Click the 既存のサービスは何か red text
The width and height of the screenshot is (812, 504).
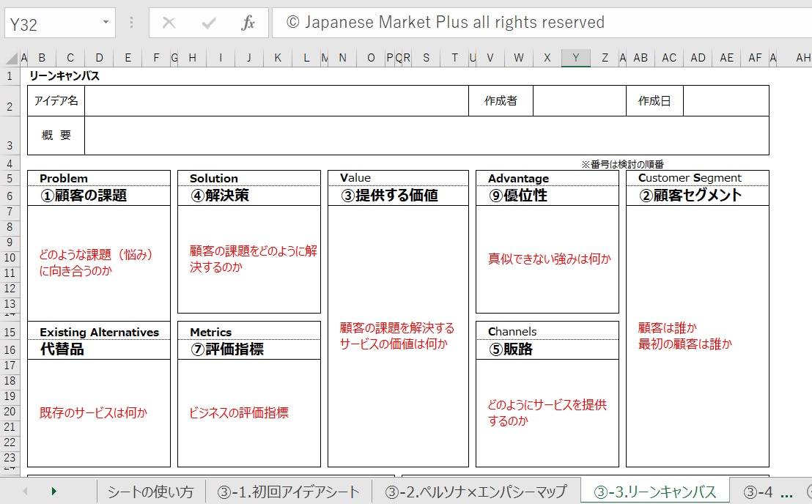94,412
